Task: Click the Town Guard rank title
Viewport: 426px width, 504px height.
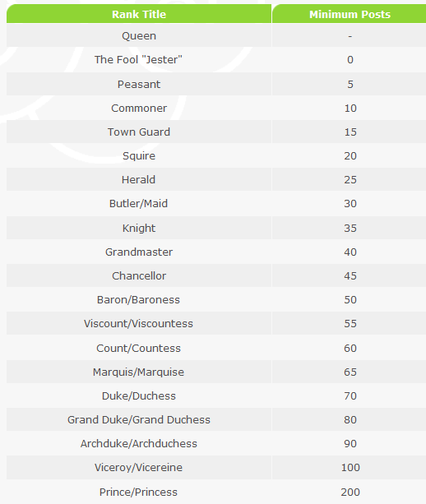Action: tap(139, 132)
